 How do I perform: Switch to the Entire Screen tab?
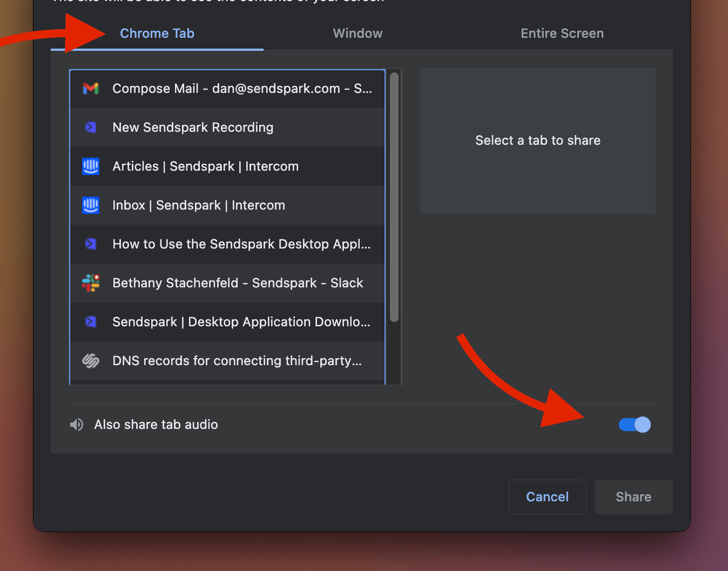tap(562, 33)
